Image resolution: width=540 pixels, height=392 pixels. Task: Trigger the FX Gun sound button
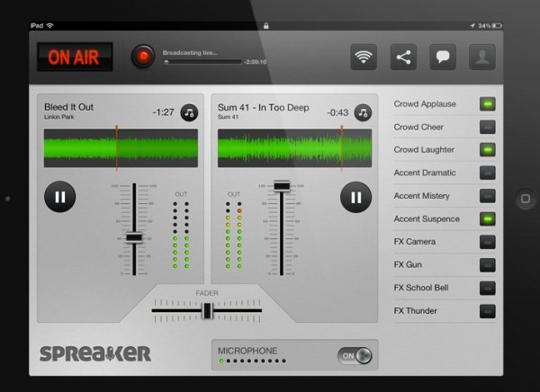coord(487,264)
